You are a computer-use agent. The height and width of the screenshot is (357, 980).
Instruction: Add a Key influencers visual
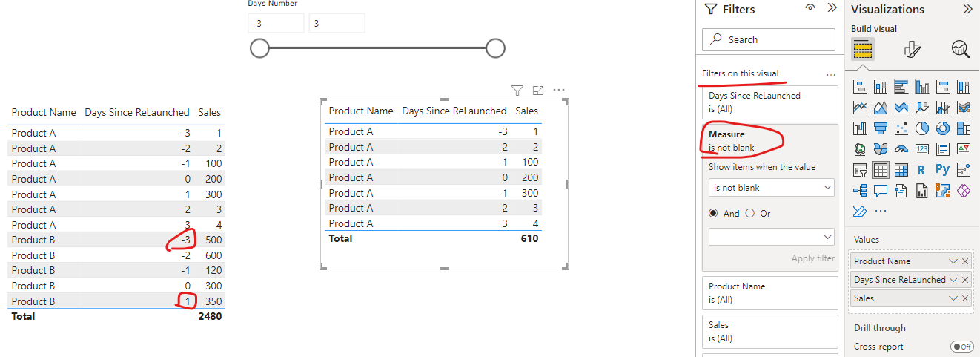click(x=964, y=170)
